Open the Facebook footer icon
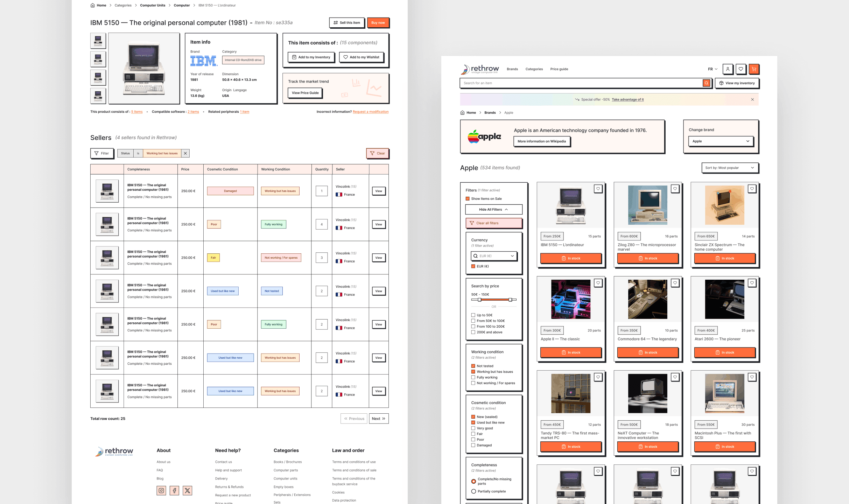This screenshot has height=504, width=849. pos(174,490)
